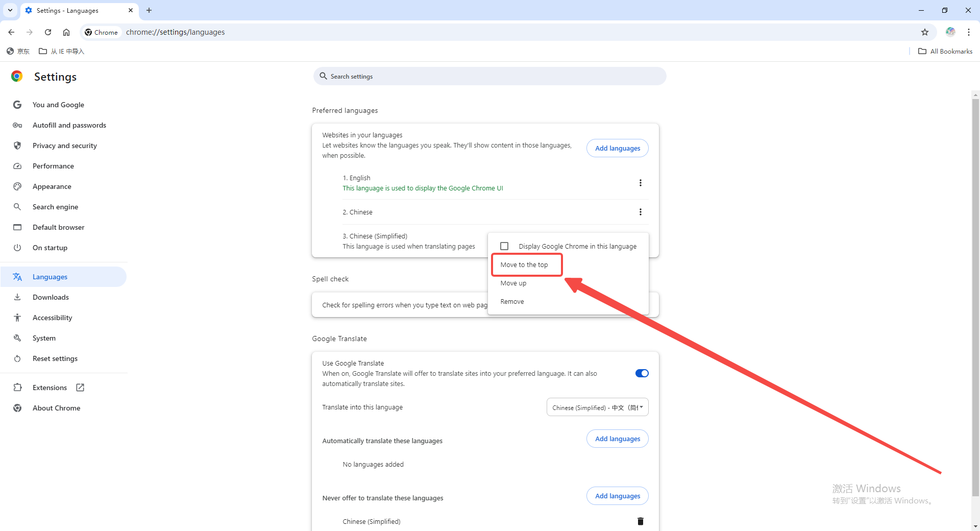Screen dimensions: 980x531
Task: Open the Chrome profile avatar
Action: pos(950,32)
